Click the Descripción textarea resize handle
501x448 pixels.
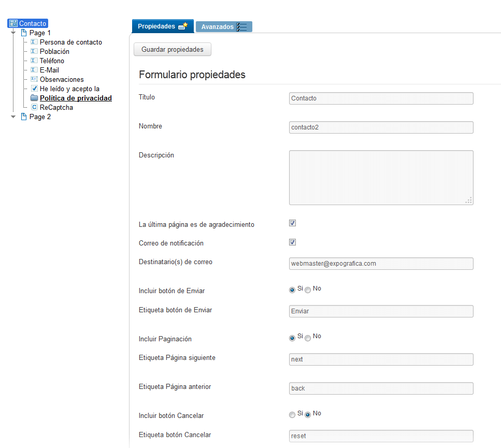469,200
